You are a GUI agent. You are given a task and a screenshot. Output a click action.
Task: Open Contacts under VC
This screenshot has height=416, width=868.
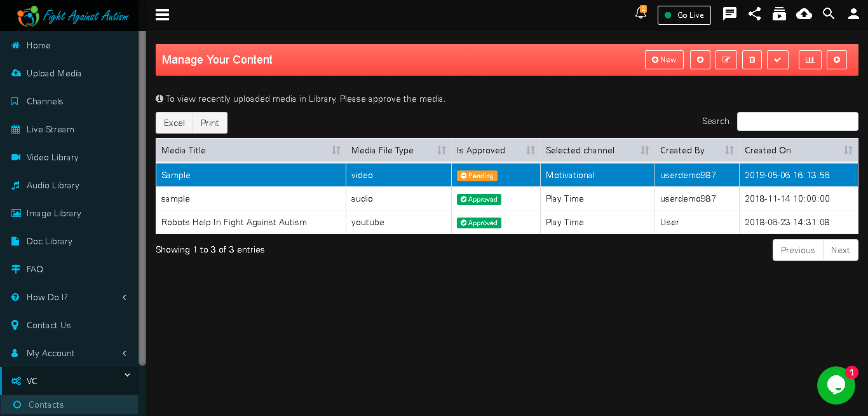[x=69, y=405]
